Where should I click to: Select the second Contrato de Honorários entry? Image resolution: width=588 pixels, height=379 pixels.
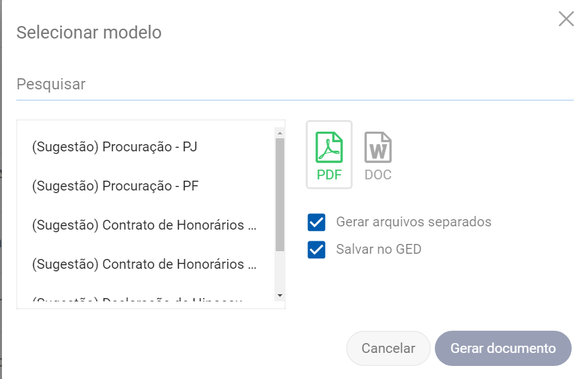144,264
